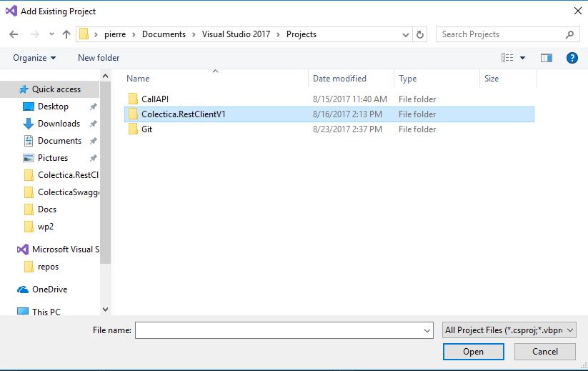Click the Git folder icon

click(133, 129)
